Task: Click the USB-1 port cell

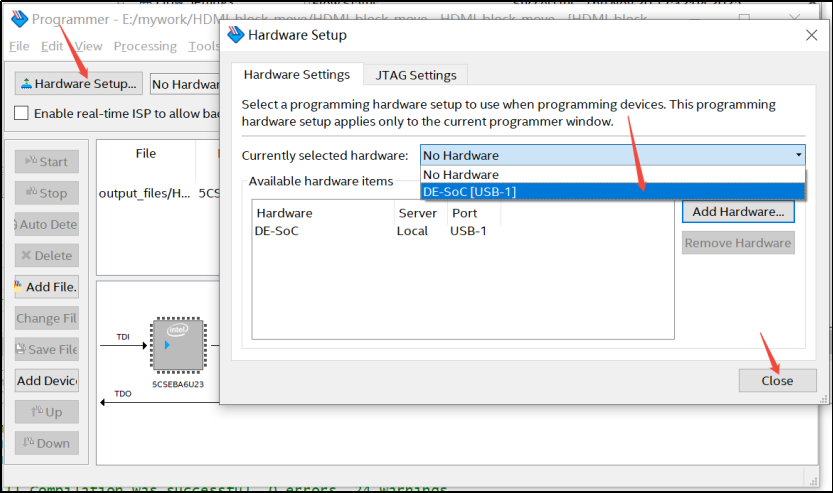Action: (468, 231)
